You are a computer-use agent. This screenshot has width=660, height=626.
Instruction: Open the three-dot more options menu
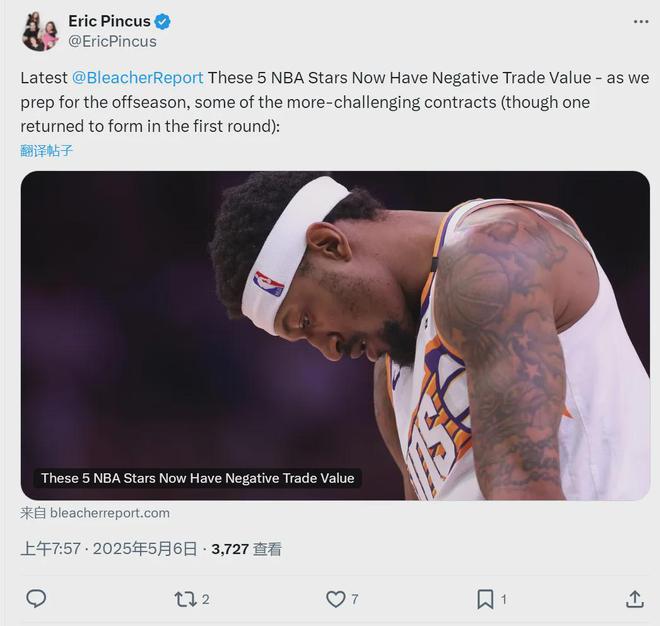640,21
